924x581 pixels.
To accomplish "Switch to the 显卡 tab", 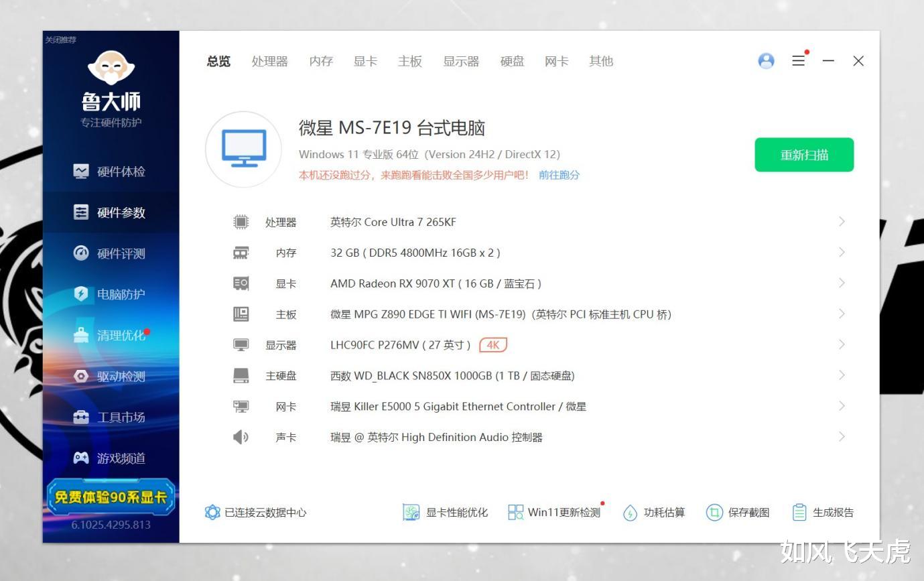I will (x=365, y=61).
